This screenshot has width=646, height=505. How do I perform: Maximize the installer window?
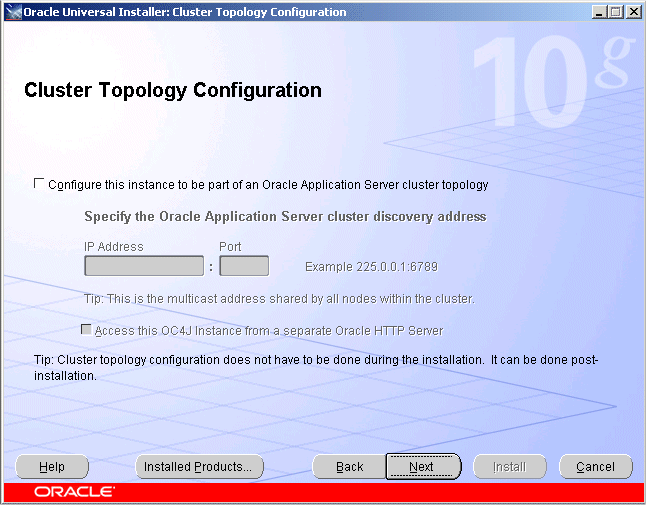click(x=616, y=12)
